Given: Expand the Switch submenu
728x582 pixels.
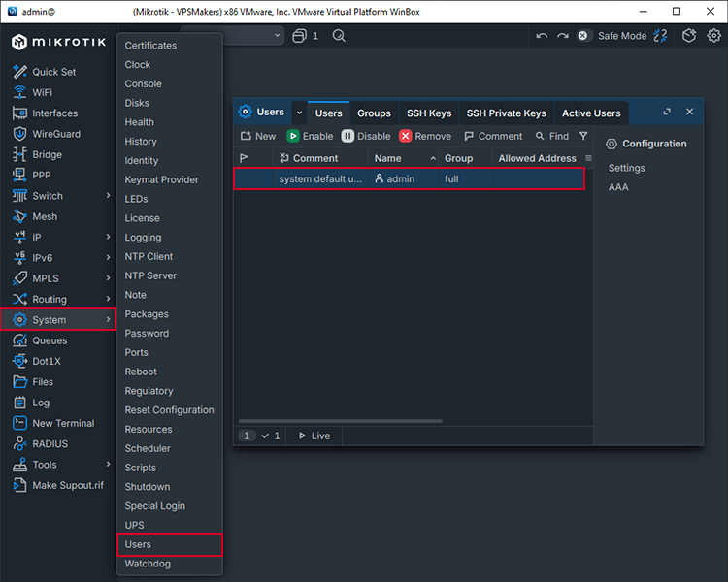Looking at the screenshot, I should coord(108,195).
